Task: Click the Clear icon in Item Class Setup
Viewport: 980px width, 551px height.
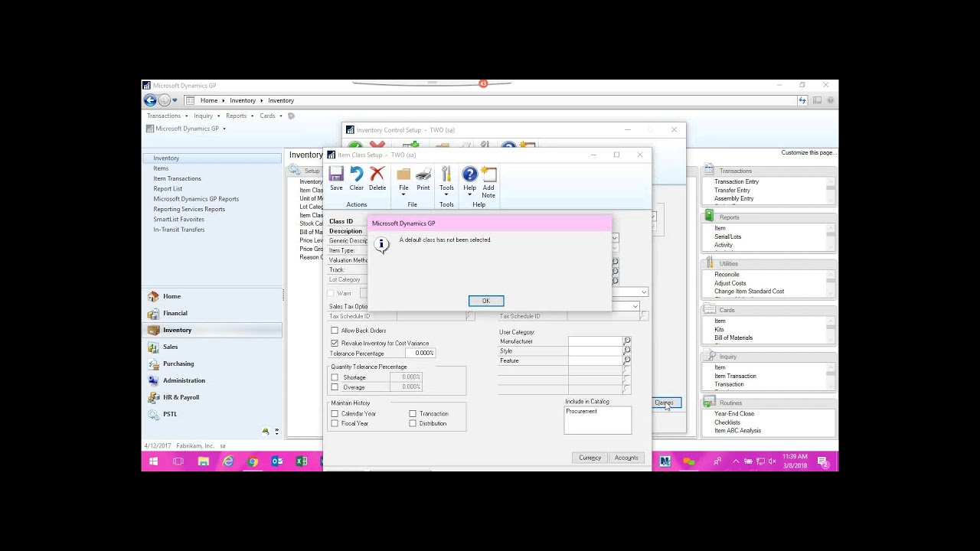Action: tap(357, 179)
